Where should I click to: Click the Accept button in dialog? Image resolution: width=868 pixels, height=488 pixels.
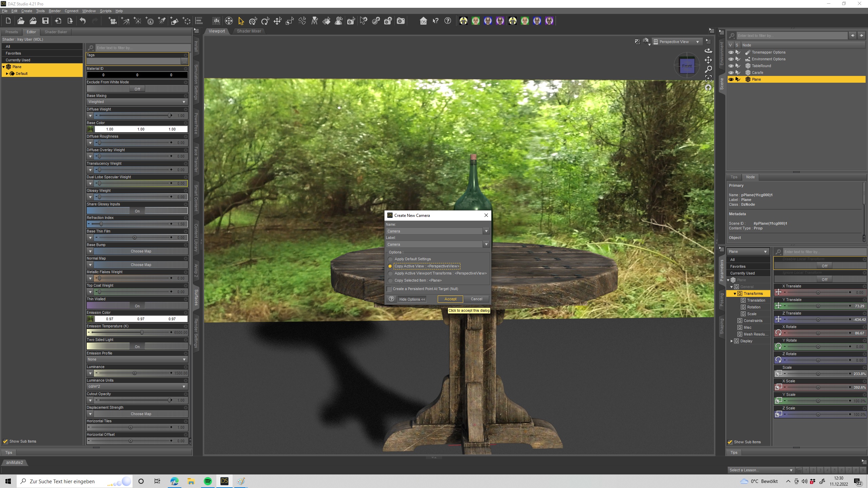(450, 299)
